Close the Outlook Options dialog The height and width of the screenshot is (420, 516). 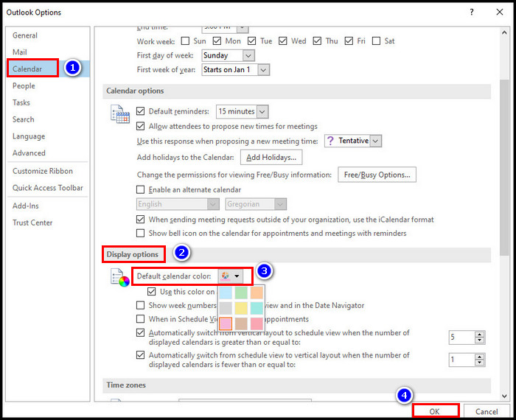(x=500, y=13)
